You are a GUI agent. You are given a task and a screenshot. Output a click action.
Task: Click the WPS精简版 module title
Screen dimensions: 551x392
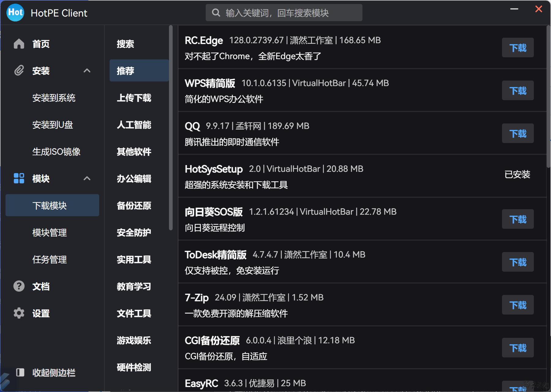click(210, 83)
